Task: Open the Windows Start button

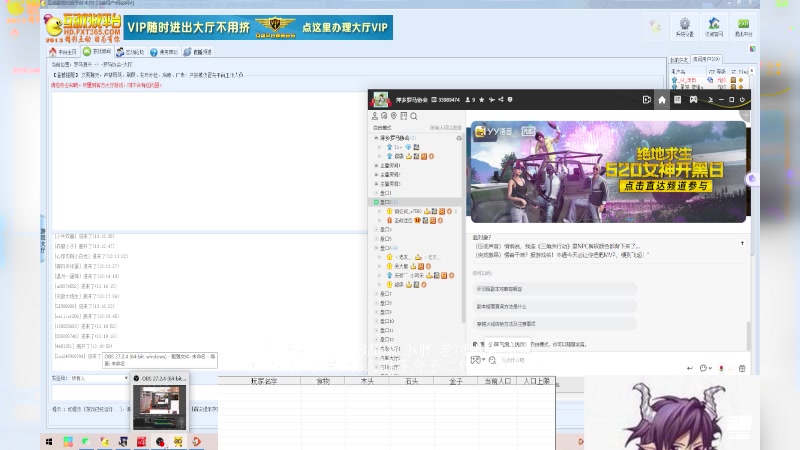Action: pos(49,442)
